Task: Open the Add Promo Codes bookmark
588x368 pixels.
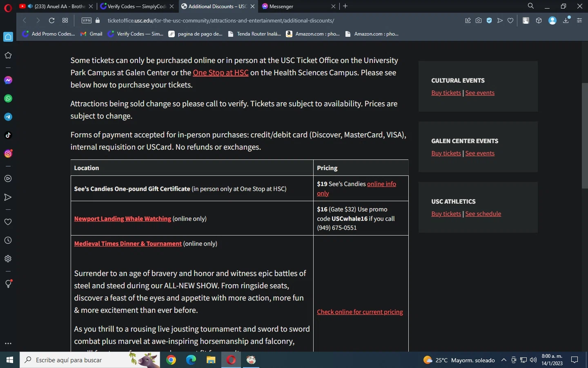Action: tap(49, 34)
